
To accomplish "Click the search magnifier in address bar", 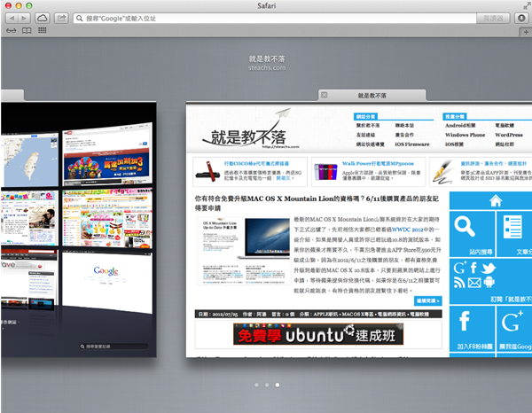I will [80, 19].
